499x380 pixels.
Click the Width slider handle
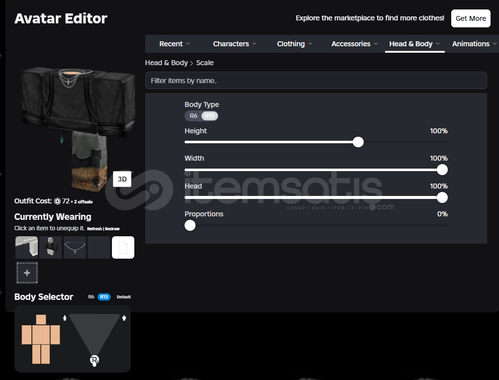(442, 170)
